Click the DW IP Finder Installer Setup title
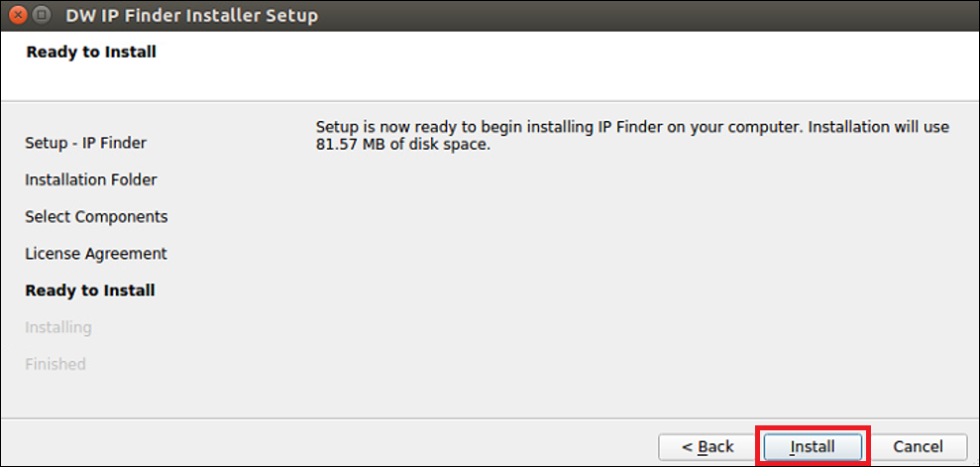 coord(192,15)
